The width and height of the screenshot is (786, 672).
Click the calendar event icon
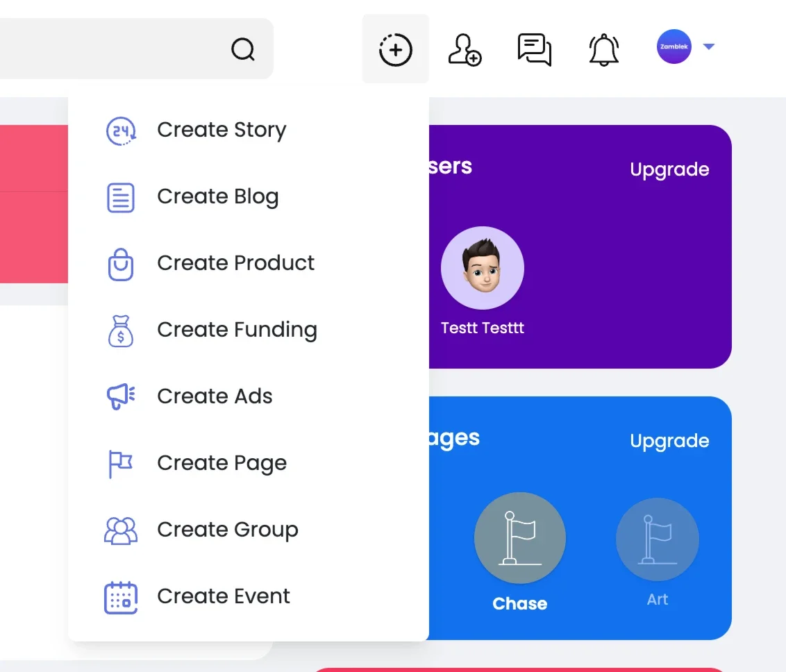(x=121, y=597)
